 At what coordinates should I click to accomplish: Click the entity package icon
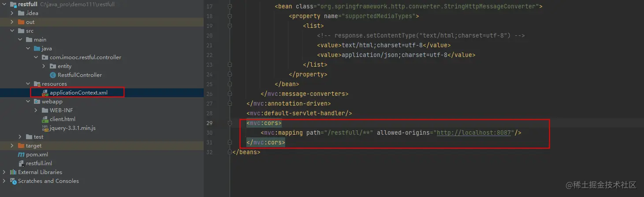(x=53, y=66)
